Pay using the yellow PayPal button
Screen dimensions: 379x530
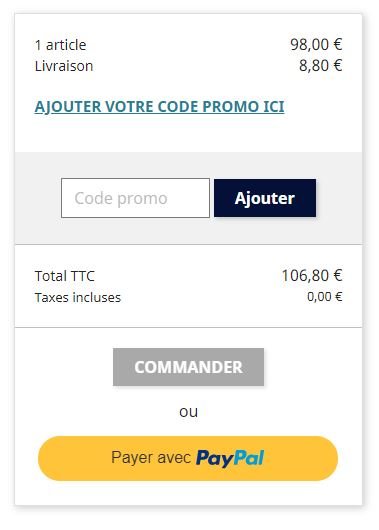[x=188, y=458]
